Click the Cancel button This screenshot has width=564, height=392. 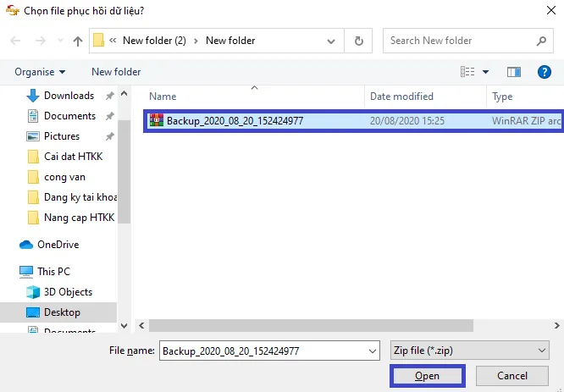click(x=512, y=376)
